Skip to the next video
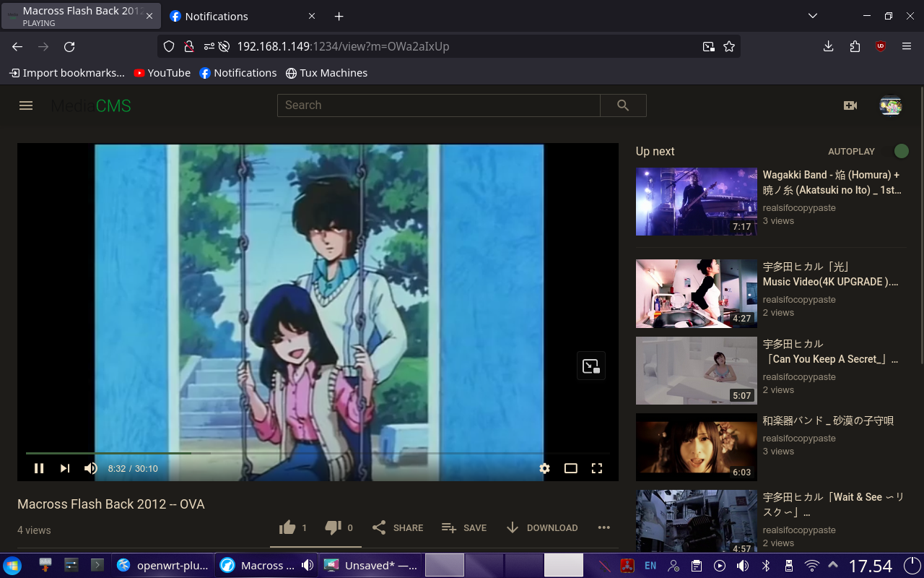This screenshot has height=578, width=924. [x=65, y=468]
